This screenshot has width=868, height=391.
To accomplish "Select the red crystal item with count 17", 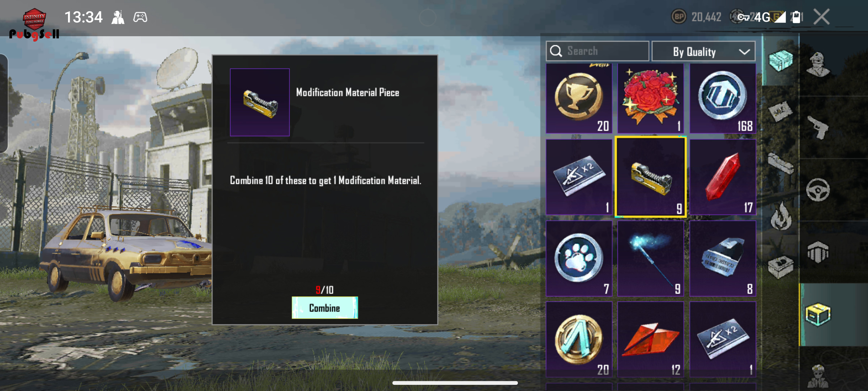I will [723, 177].
